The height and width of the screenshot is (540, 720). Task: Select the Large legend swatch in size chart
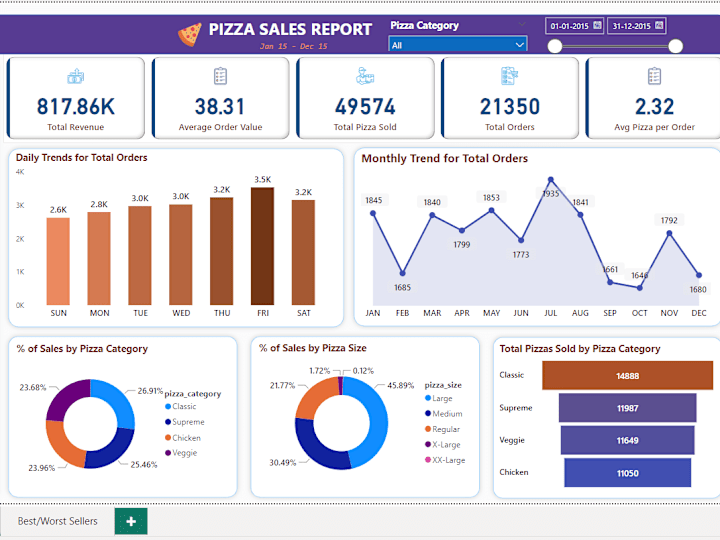coord(428,398)
